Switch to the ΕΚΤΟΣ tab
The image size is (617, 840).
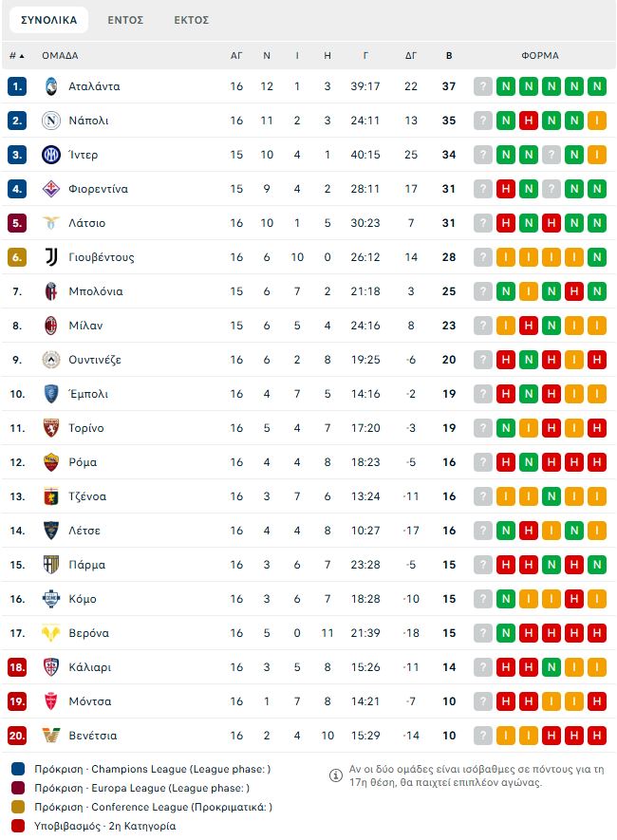191,20
